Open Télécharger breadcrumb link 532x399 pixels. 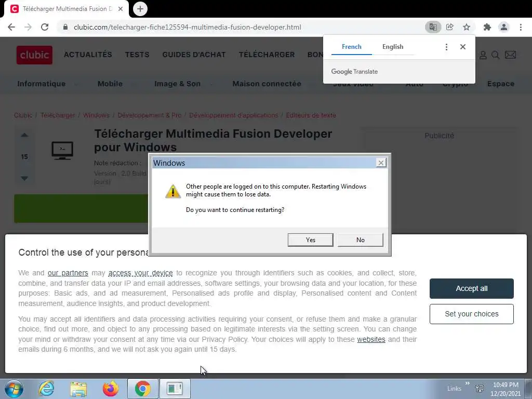pyautogui.click(x=58, y=115)
